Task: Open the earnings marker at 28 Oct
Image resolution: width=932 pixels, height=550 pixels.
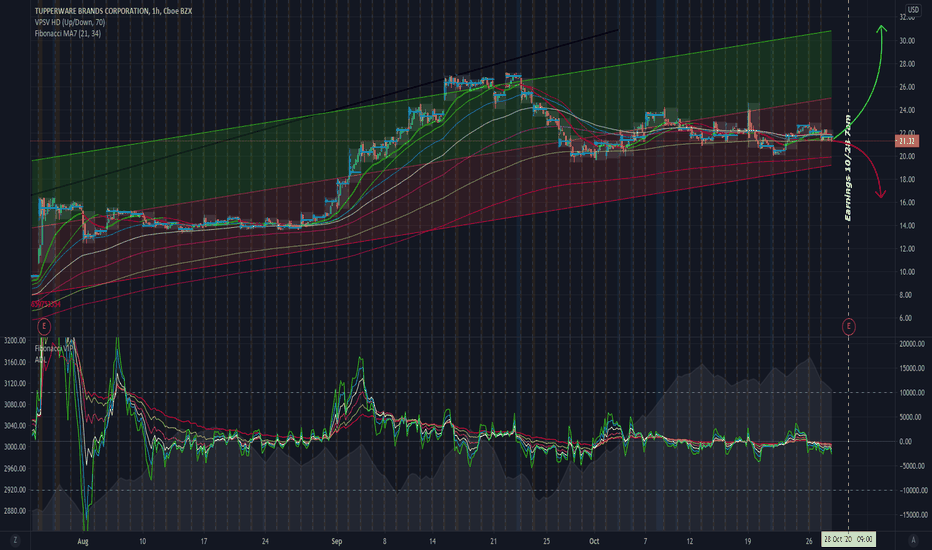Action: pos(848,326)
